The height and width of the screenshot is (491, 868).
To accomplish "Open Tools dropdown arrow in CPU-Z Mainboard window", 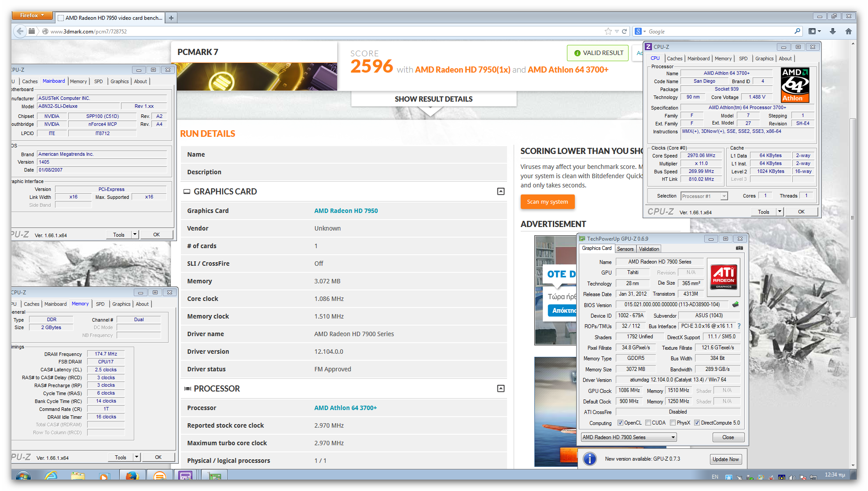I will [135, 235].
